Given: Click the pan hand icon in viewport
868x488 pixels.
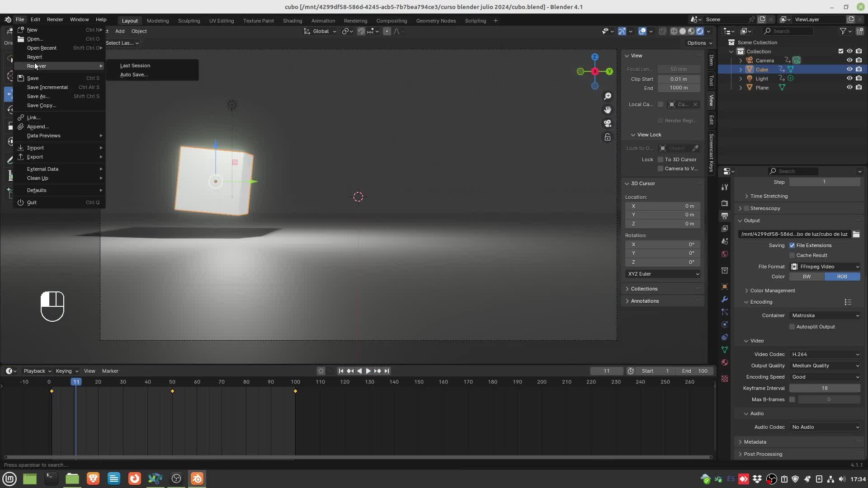Looking at the screenshot, I should pyautogui.click(x=608, y=110).
